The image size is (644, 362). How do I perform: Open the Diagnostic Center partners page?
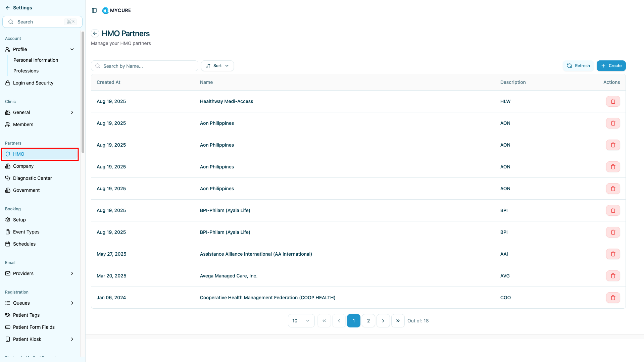(33, 178)
